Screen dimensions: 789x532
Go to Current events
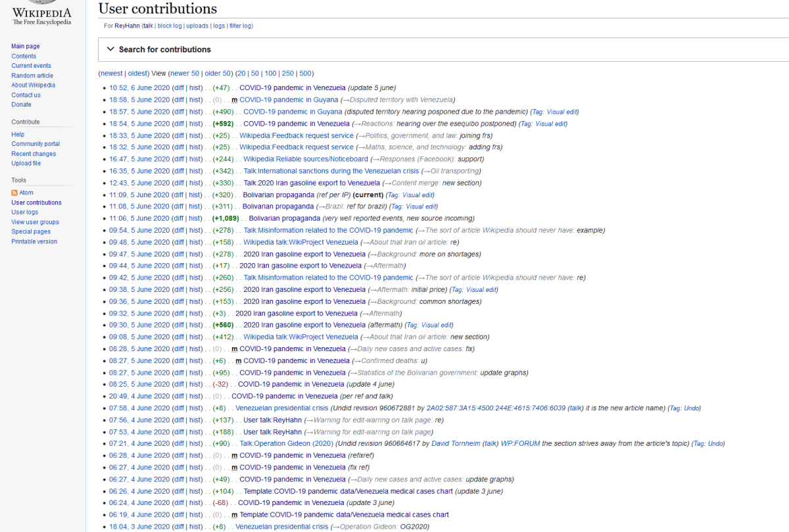point(31,66)
